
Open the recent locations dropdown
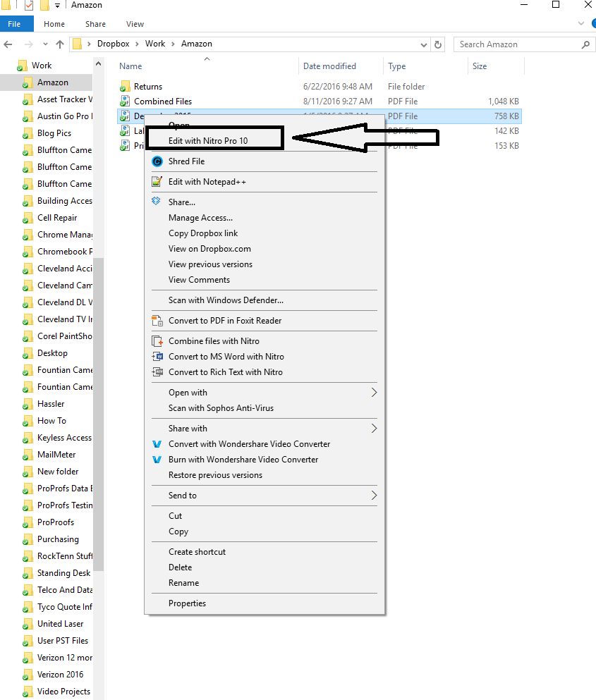pyautogui.click(x=45, y=44)
